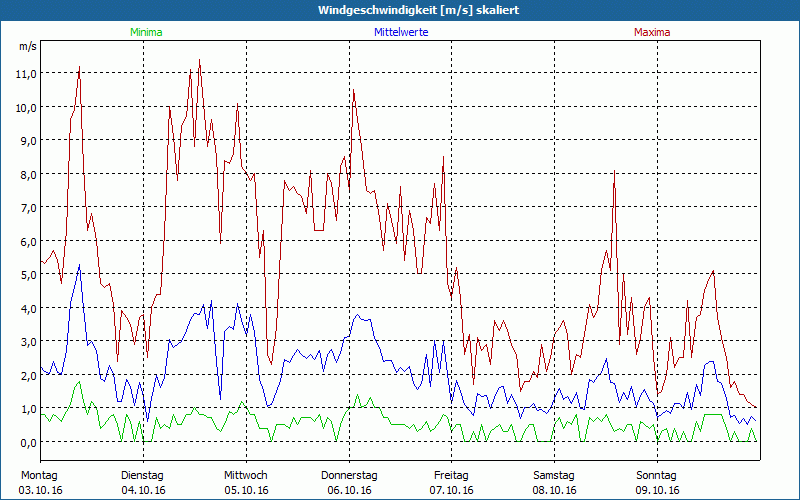Click the 6,0 y-axis value

pyautogui.click(x=28, y=241)
